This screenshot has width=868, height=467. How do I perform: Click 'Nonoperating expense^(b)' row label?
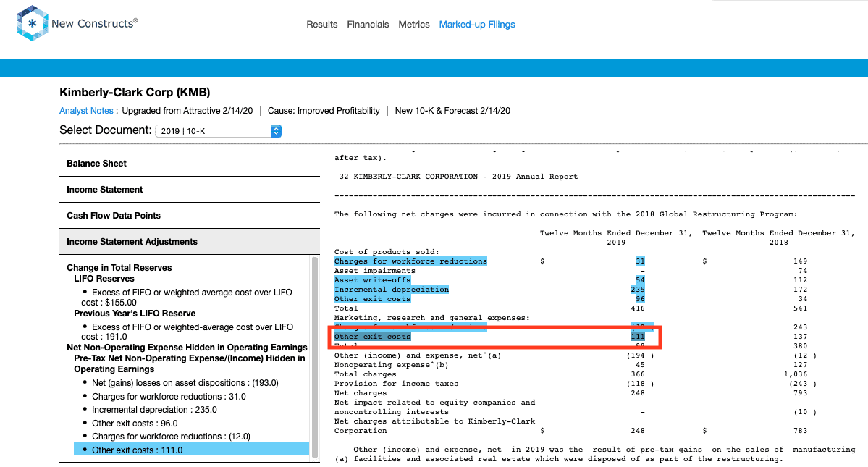(x=392, y=365)
